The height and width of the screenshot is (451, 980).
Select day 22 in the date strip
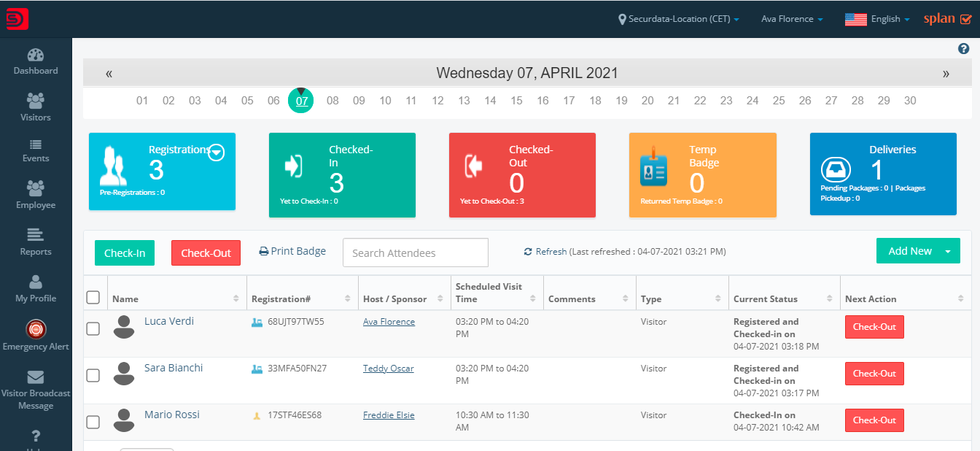click(700, 101)
